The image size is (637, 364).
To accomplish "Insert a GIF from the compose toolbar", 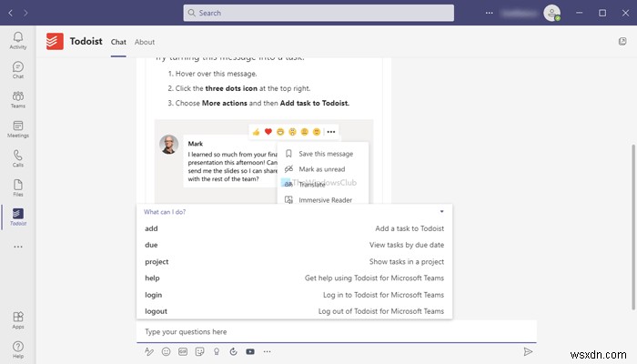I will pyautogui.click(x=183, y=352).
